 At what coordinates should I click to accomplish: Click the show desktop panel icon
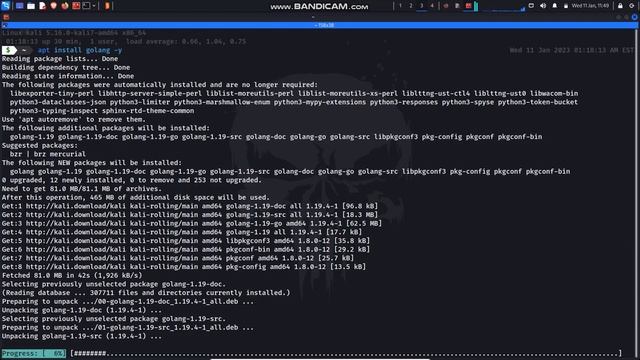coord(19,6)
